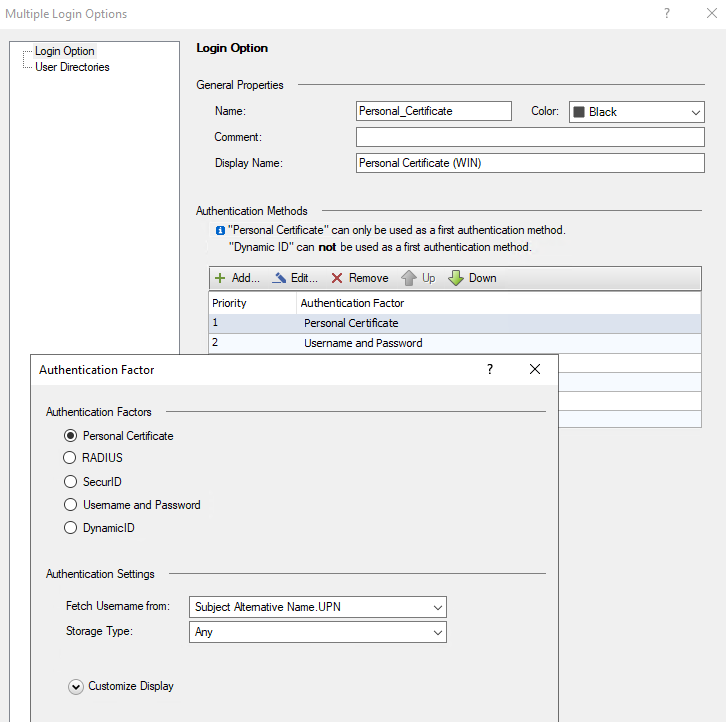Select the Personal Certificate radio button
Screen dimensions: 726x722
pos(70,436)
